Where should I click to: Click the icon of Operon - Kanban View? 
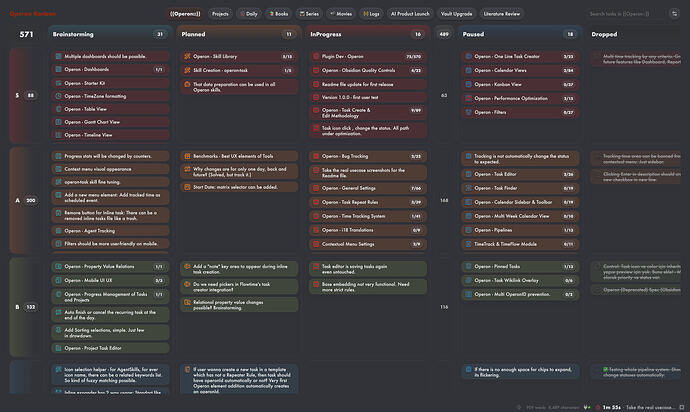469,84
